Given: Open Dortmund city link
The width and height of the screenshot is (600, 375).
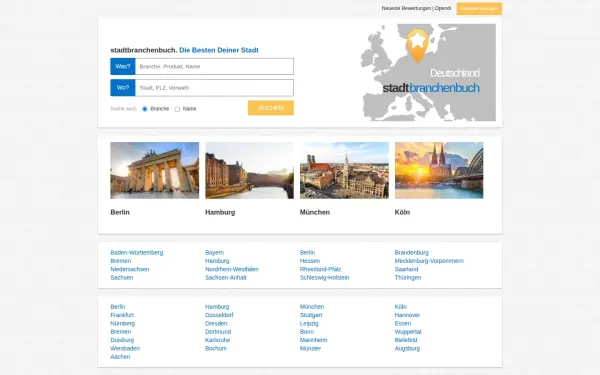Looking at the screenshot, I should pyautogui.click(x=218, y=332).
